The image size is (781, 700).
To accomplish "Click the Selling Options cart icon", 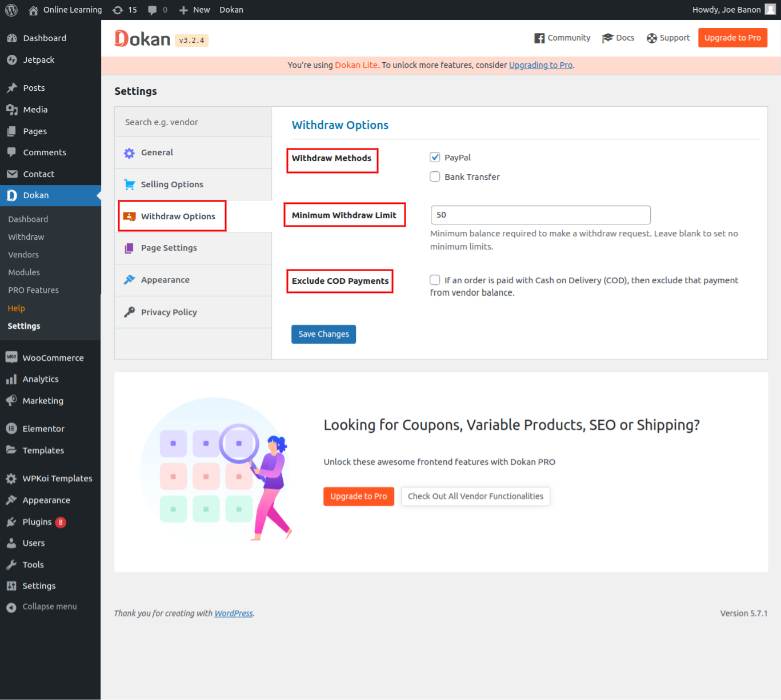I will [130, 184].
